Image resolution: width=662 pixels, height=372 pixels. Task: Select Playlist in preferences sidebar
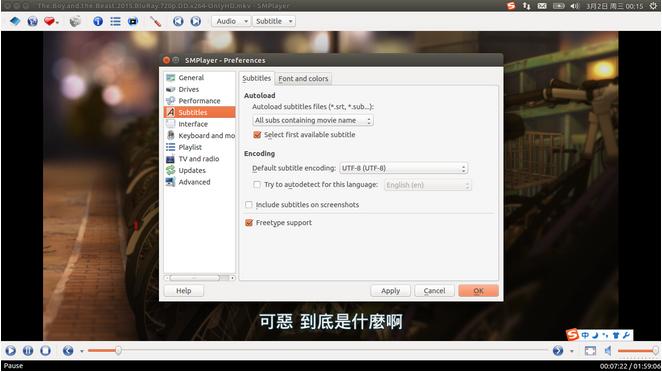tap(199, 147)
